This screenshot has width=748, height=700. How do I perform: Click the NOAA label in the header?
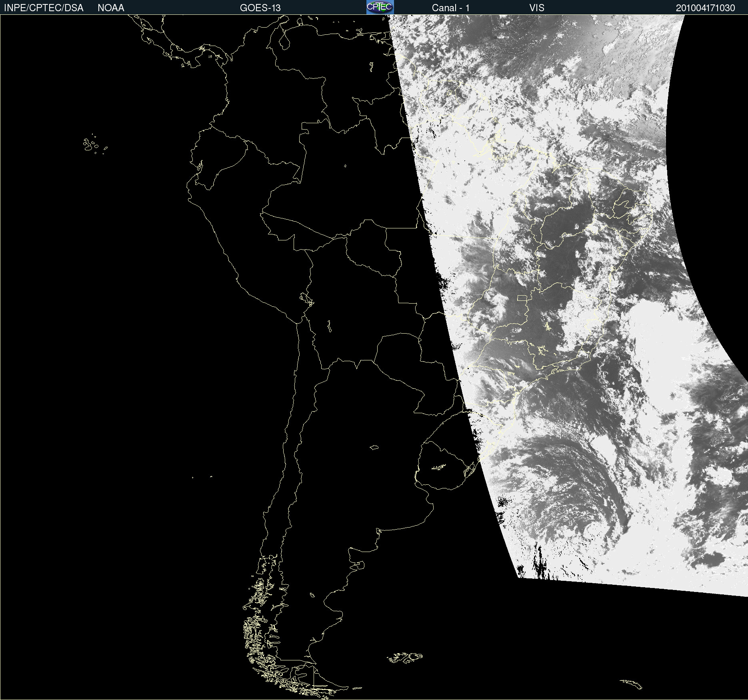111,8
